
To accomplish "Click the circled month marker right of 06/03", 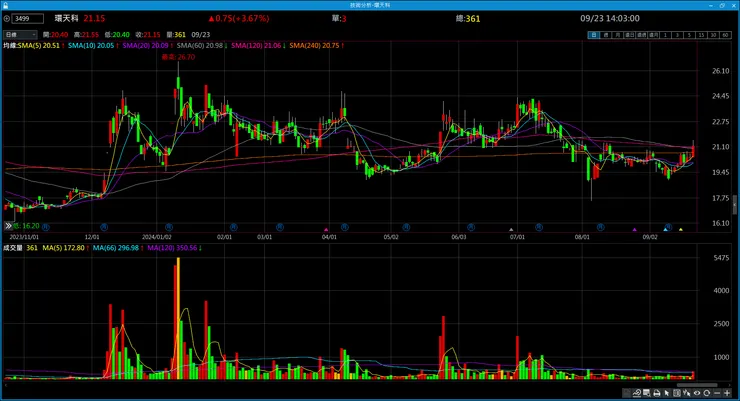I will (471, 227).
